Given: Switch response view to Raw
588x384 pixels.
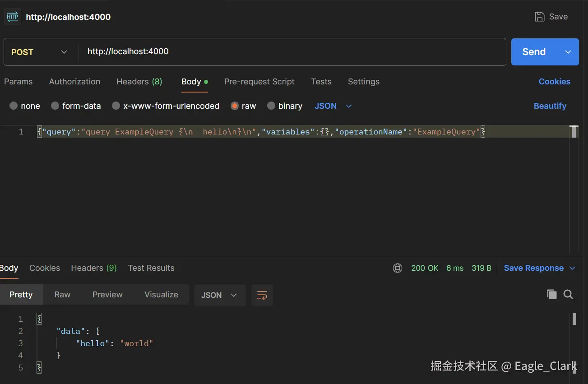Looking at the screenshot, I should coord(62,295).
